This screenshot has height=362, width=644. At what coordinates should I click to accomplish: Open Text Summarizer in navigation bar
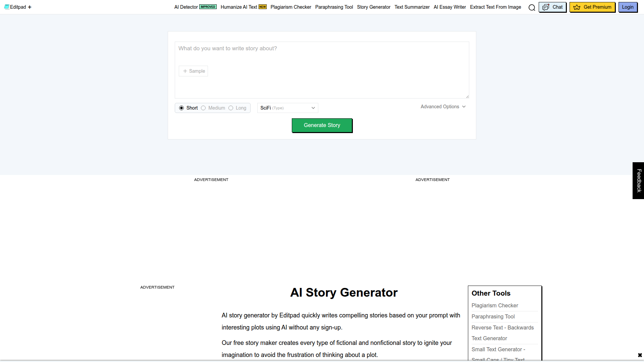coord(412,7)
